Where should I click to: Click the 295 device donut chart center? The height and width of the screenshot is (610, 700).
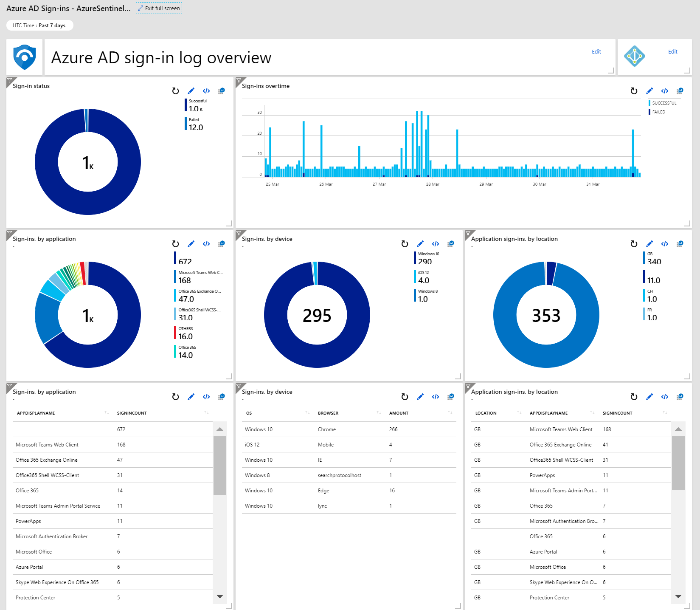click(317, 315)
